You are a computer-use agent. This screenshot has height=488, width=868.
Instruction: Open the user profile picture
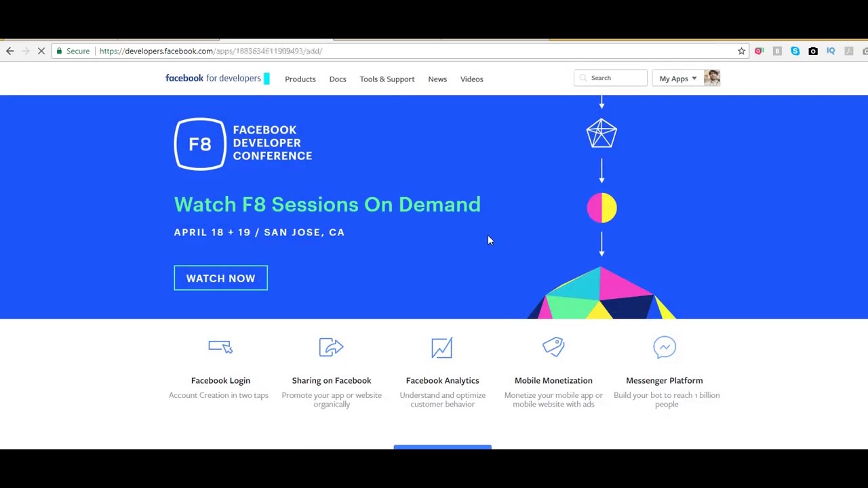coord(712,78)
